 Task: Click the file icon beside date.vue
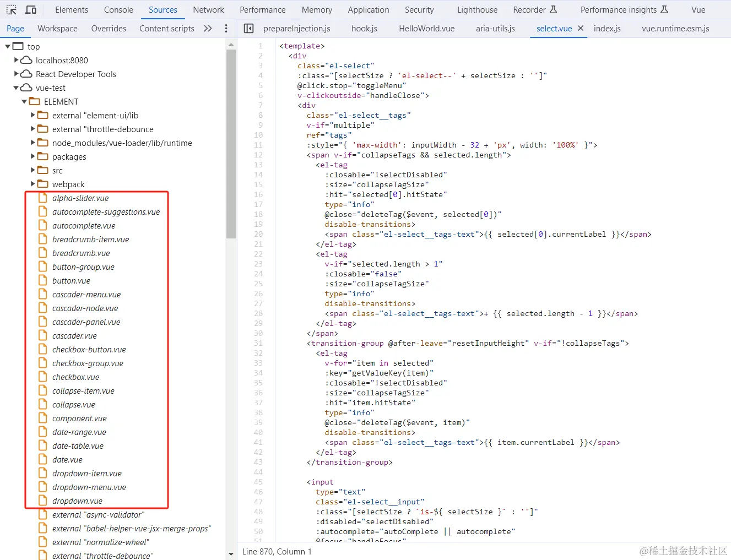coord(43,459)
